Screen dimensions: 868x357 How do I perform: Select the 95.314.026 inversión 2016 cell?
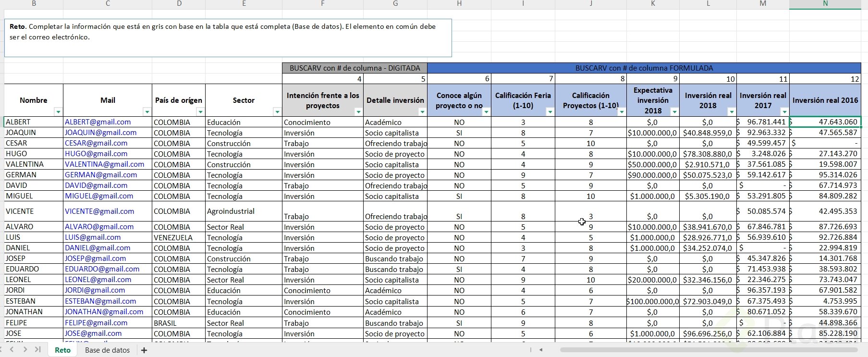(x=825, y=175)
